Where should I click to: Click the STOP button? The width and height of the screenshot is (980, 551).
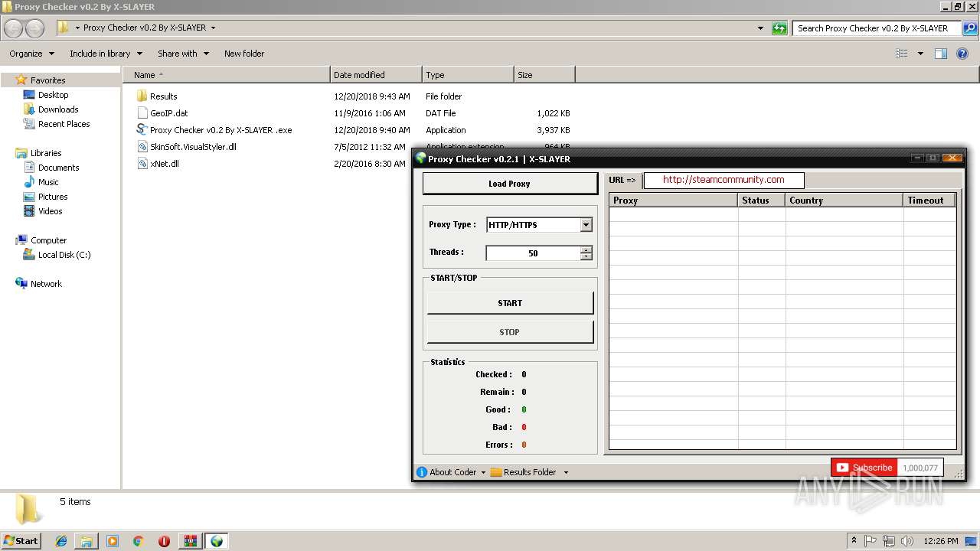pos(510,332)
